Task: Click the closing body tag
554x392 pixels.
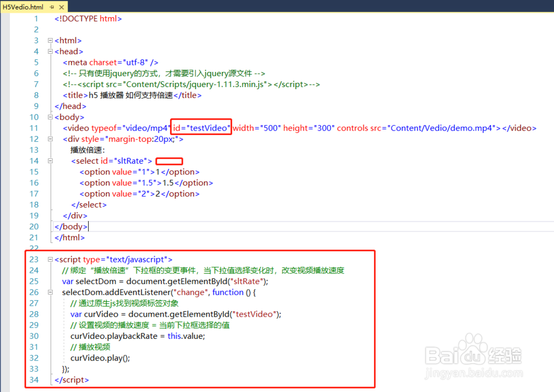Action: [71, 226]
